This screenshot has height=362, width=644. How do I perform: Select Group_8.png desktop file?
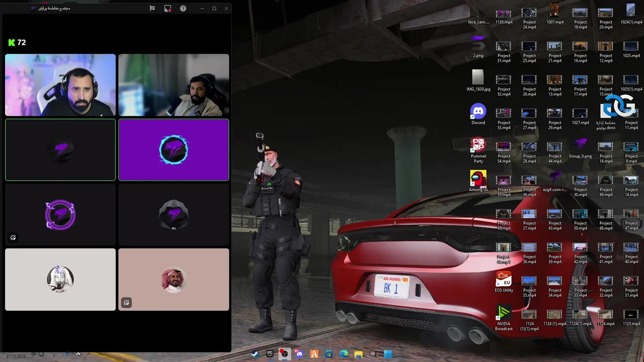pos(580,148)
